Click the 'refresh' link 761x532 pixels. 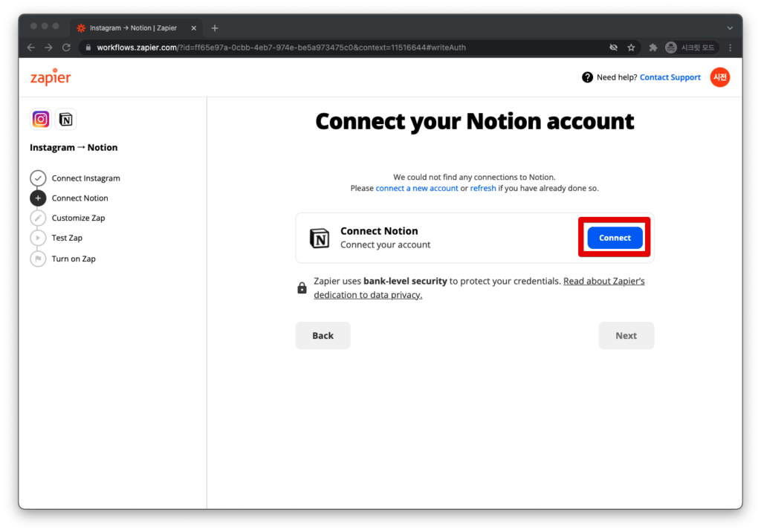483,188
